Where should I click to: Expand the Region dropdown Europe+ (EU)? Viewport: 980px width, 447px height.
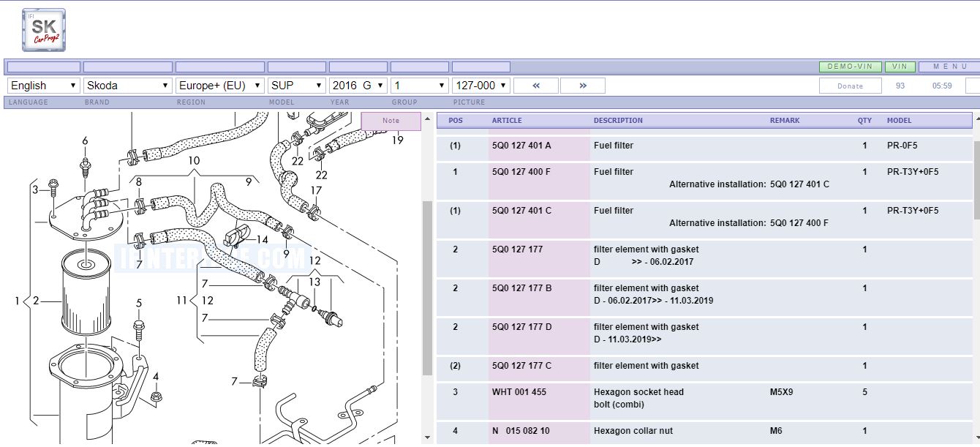click(x=220, y=86)
